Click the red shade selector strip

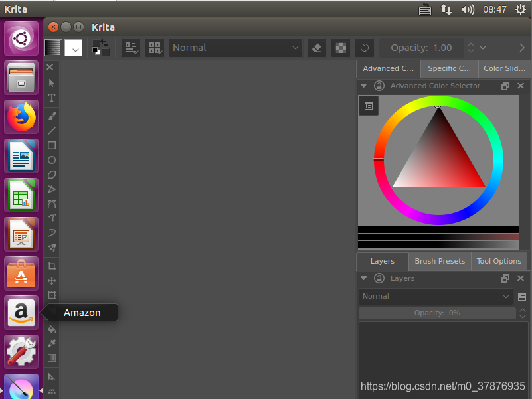[438, 237]
